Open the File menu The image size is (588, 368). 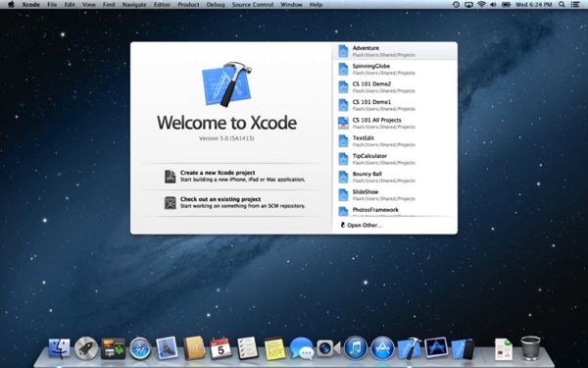tap(52, 5)
